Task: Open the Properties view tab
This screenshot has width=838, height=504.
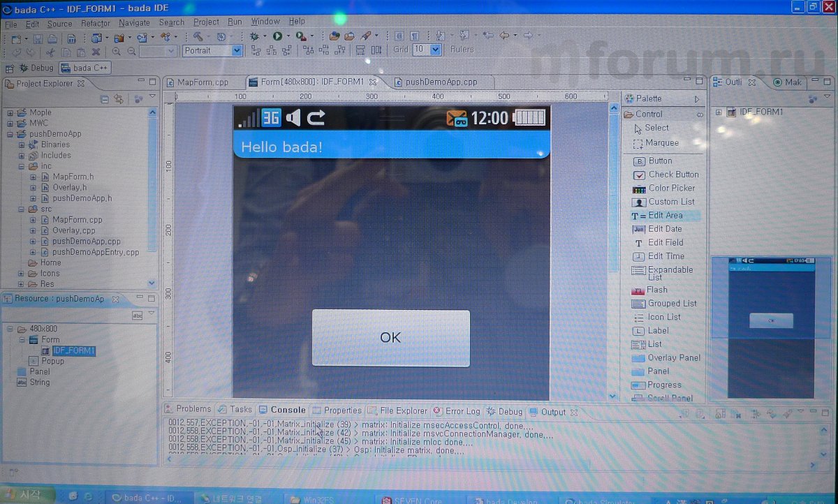Action: (337, 410)
